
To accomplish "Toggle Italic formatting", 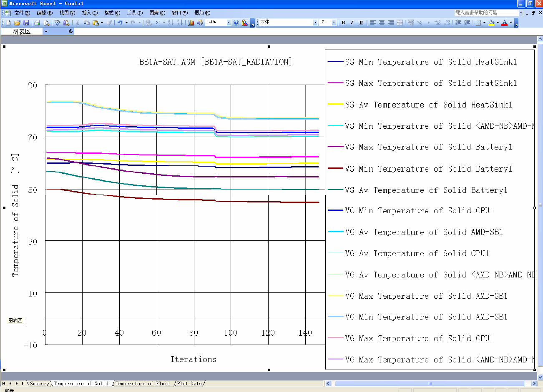I will 352,22.
